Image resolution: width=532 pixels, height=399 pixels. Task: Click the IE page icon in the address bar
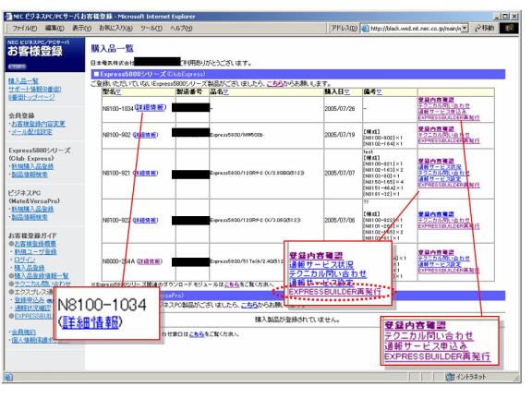(x=366, y=28)
